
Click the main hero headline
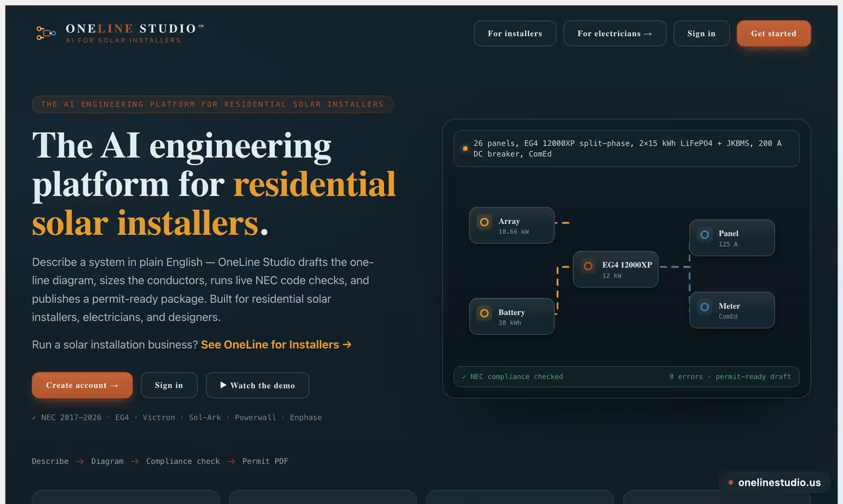coord(214,184)
